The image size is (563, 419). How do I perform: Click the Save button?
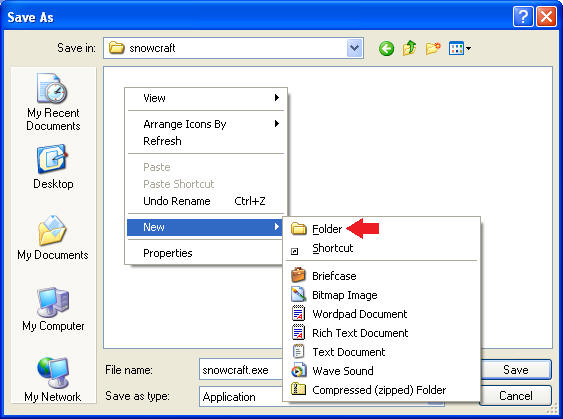[516, 370]
